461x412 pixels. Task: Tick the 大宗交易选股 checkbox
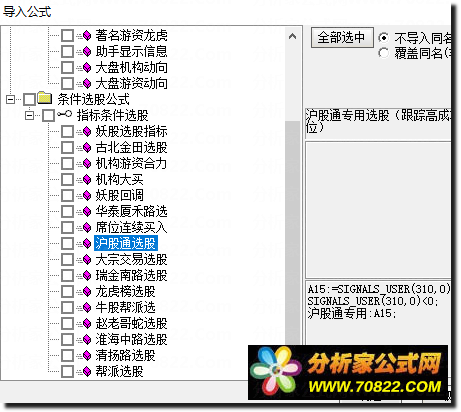[x=67, y=260]
